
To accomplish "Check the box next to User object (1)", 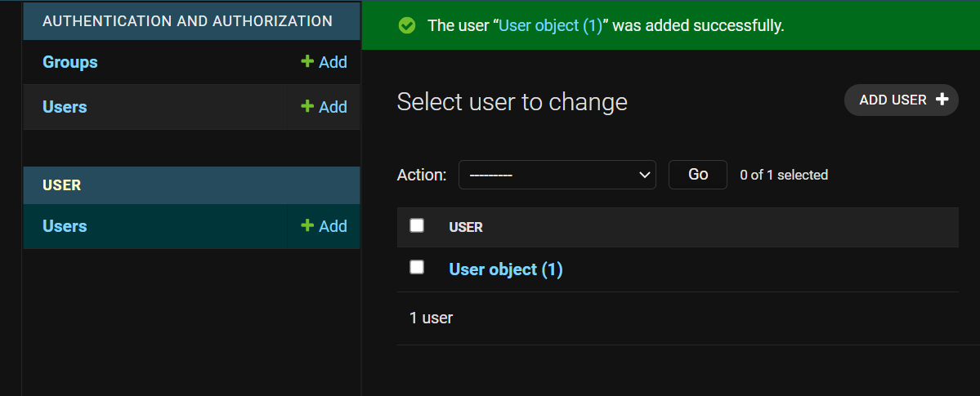I will pos(417,267).
